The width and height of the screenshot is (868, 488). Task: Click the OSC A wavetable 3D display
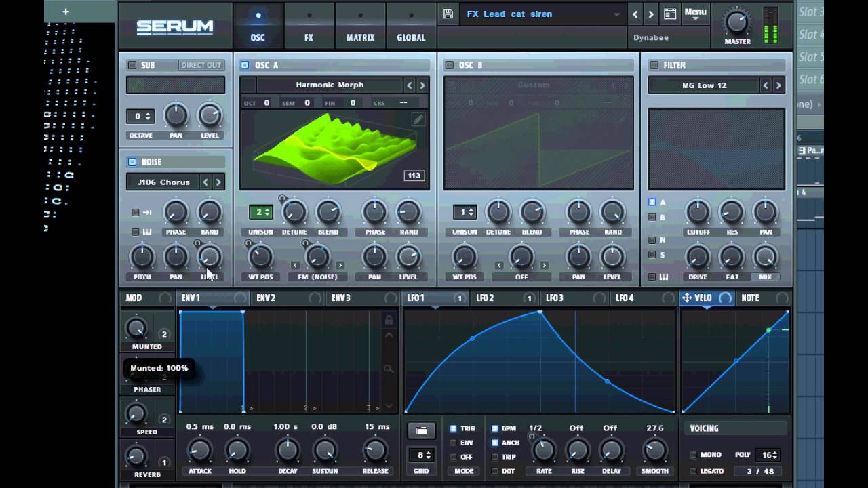[334, 150]
